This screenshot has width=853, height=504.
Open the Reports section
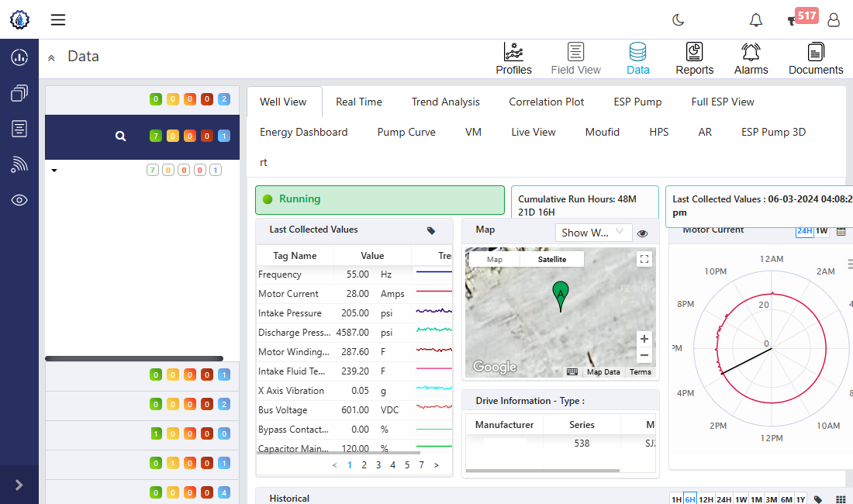[694, 59]
